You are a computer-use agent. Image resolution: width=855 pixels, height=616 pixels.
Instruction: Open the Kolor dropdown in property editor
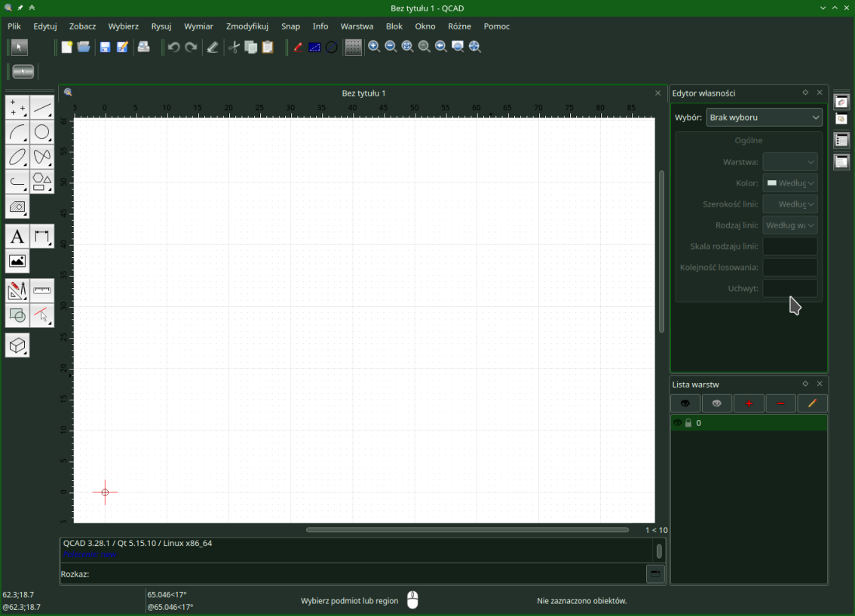(789, 183)
